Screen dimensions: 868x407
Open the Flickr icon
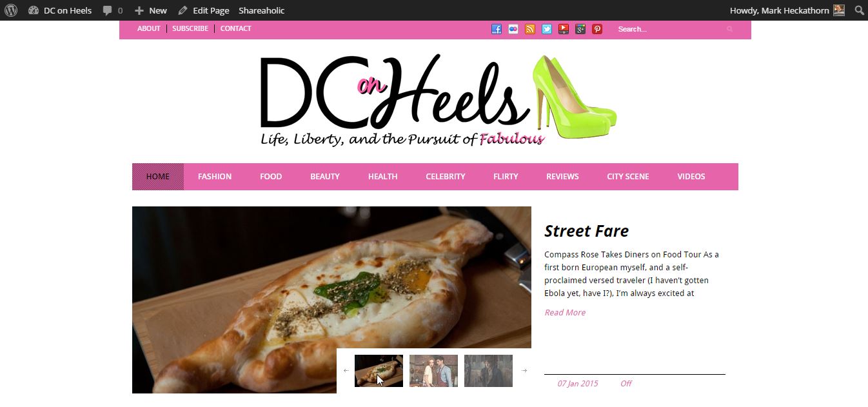point(513,29)
